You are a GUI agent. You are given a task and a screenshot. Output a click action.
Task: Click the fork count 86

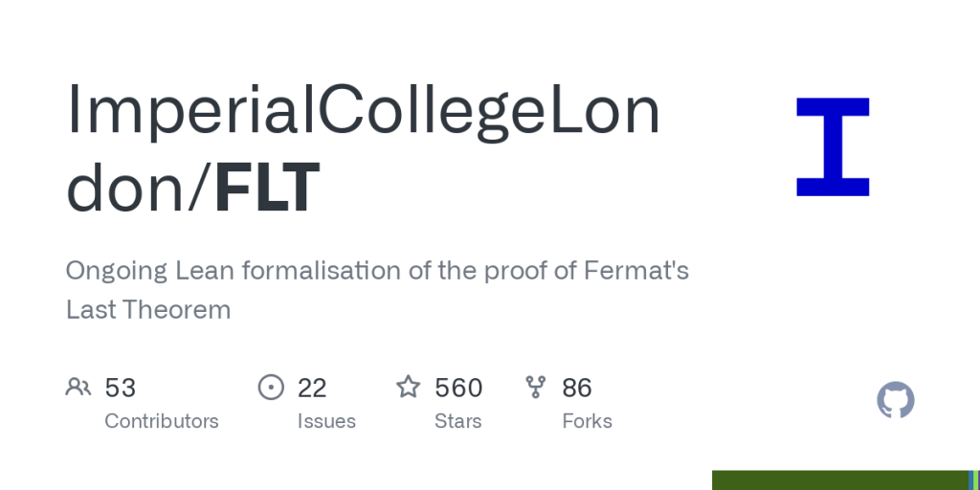click(577, 388)
